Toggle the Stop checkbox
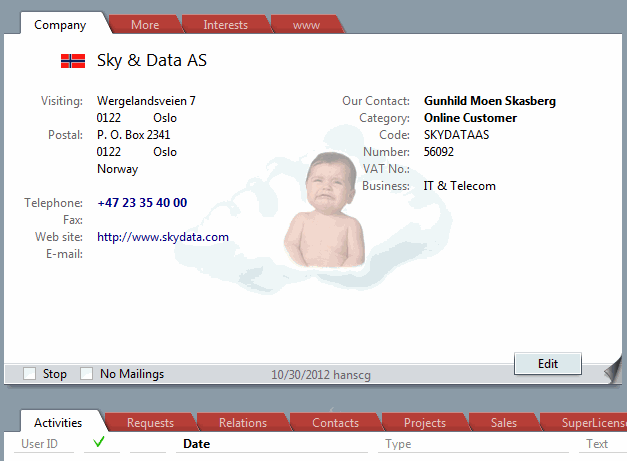This screenshot has width=627, height=461. click(x=30, y=374)
